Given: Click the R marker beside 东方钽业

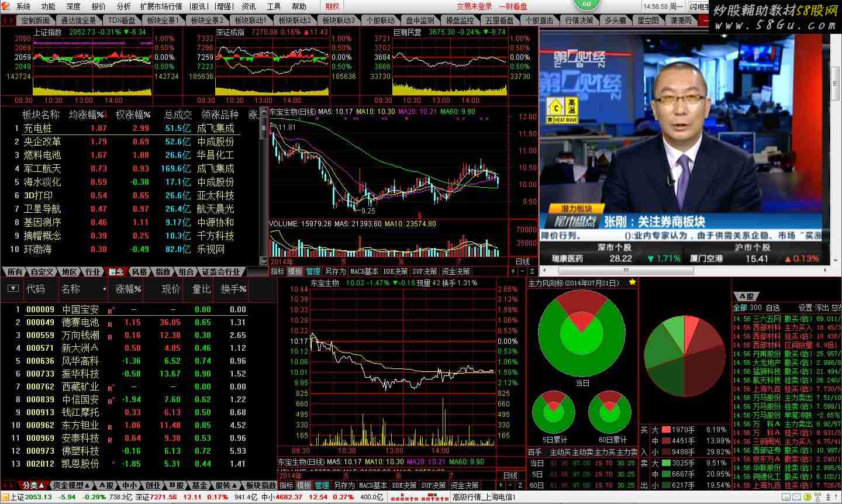Looking at the screenshot, I should 110,426.
